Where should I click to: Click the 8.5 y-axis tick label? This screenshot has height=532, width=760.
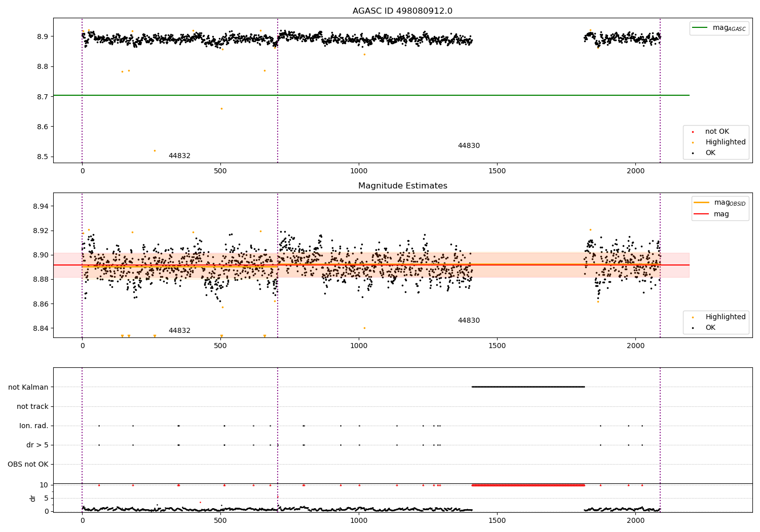pyautogui.click(x=42, y=157)
